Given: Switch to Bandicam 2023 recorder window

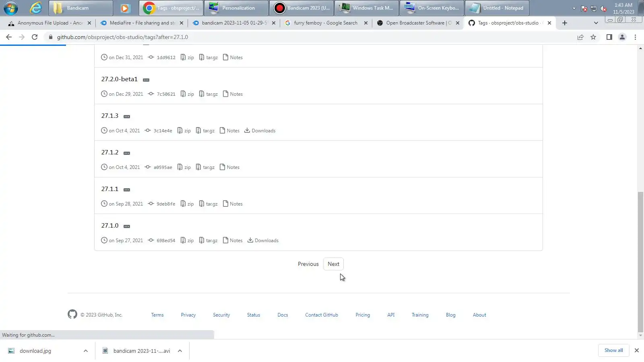Looking at the screenshot, I should click(x=301, y=8).
